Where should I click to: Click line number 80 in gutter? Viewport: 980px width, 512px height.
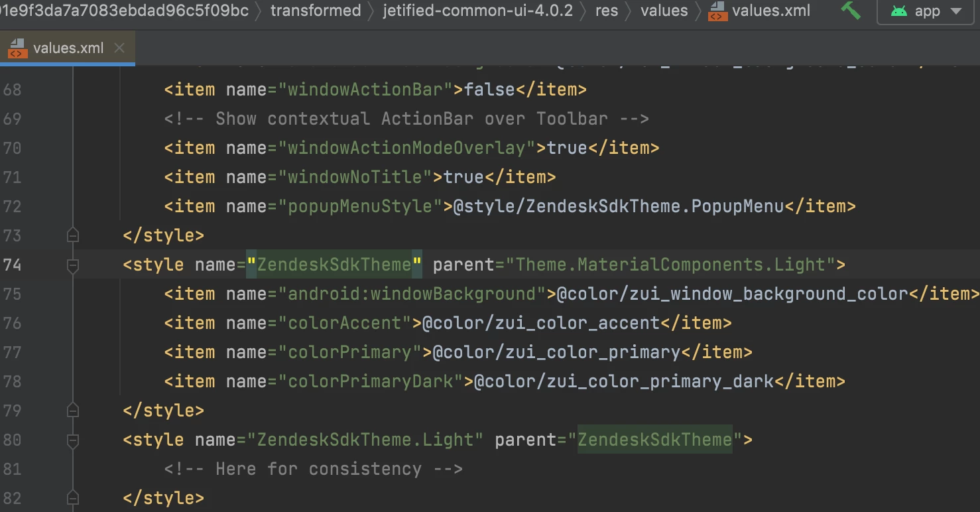click(13, 440)
